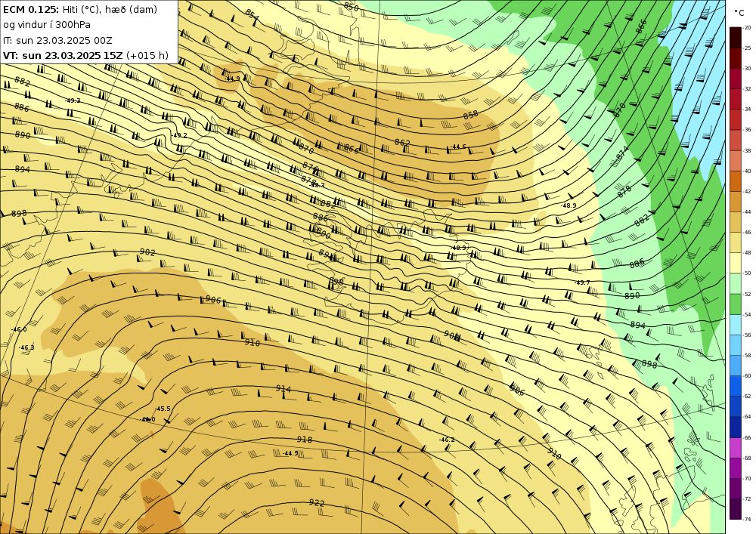Click the 902 contour label
This screenshot has height=534, width=756.
[147, 252]
